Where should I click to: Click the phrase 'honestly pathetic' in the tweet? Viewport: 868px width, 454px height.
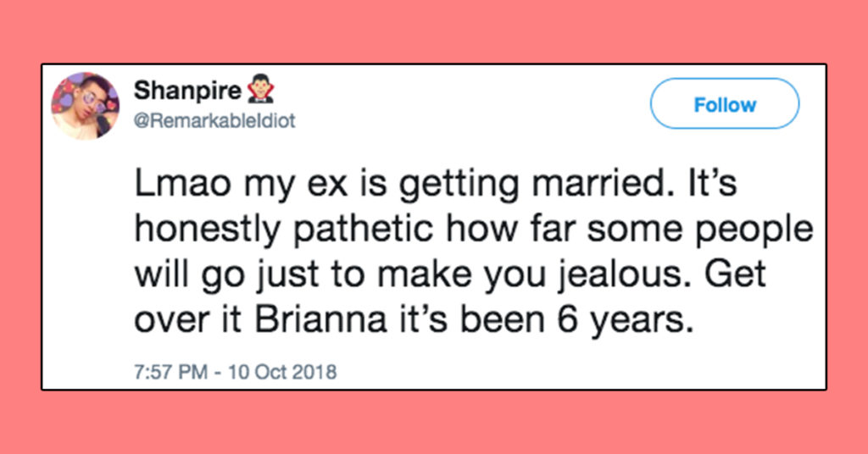click(283, 230)
